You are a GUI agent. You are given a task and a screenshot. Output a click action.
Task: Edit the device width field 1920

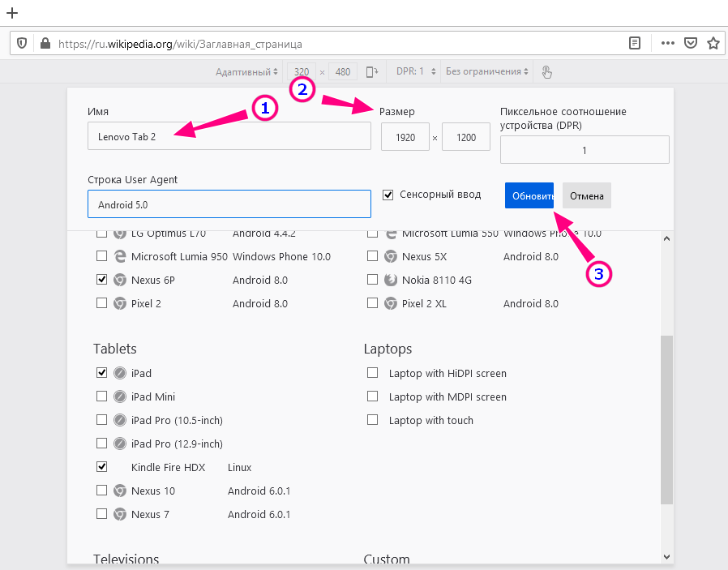point(405,137)
